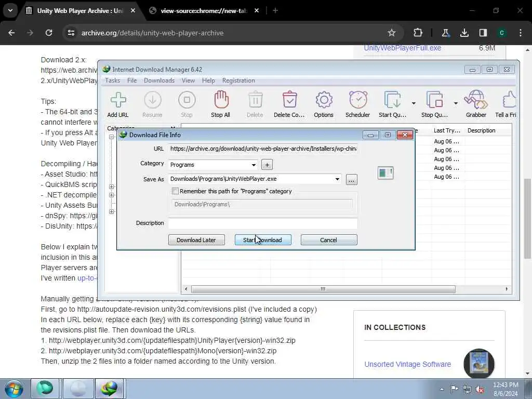Open the View menu in IDM
Image resolution: width=532 pixels, height=399 pixels.
pos(188,81)
